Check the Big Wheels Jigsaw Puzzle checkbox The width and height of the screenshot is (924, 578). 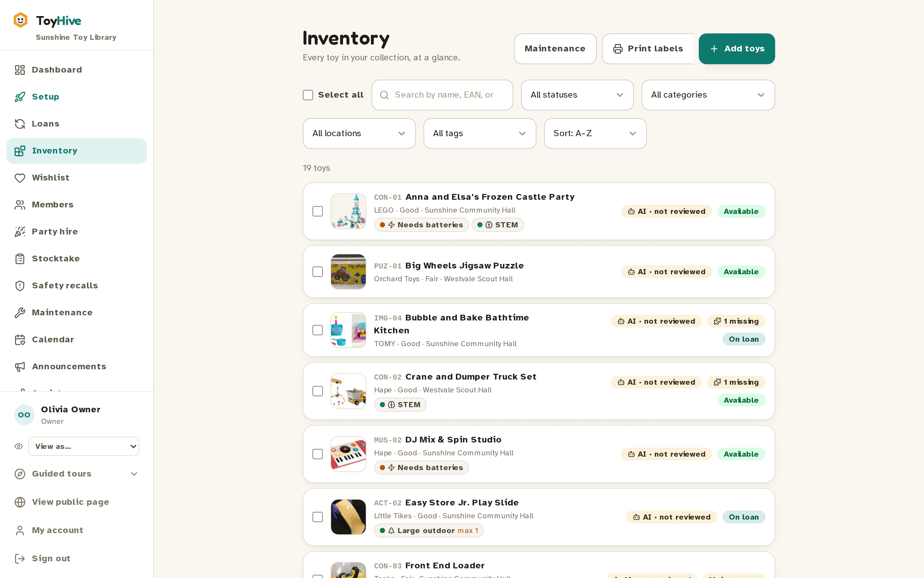tap(317, 272)
